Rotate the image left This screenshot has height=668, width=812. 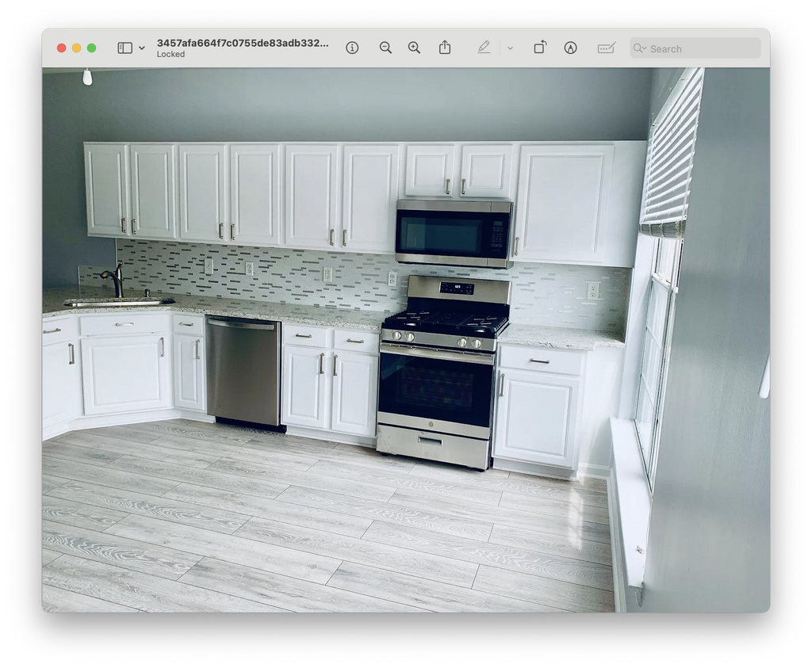(x=540, y=48)
